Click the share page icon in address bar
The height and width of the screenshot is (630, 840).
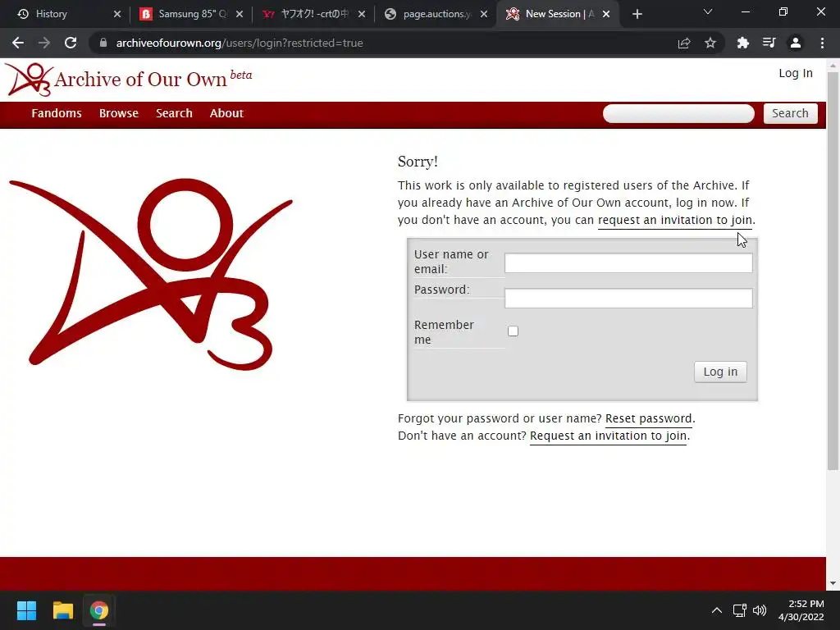684,43
